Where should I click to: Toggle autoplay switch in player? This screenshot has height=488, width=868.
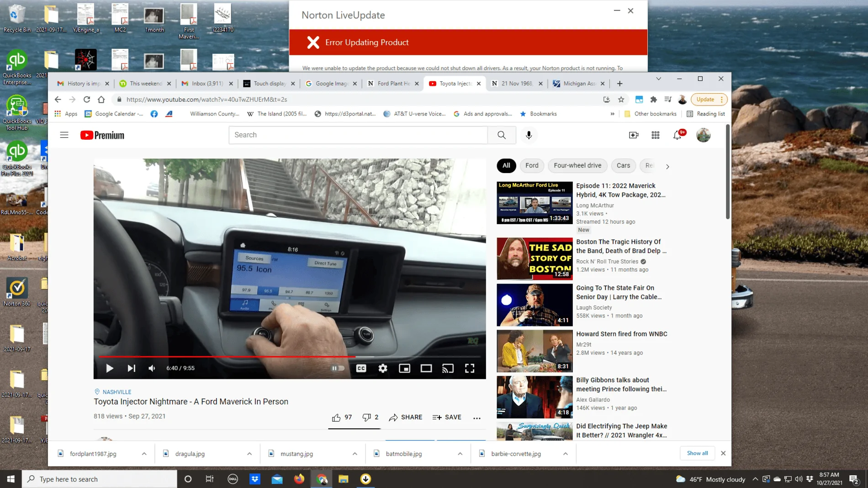point(338,368)
